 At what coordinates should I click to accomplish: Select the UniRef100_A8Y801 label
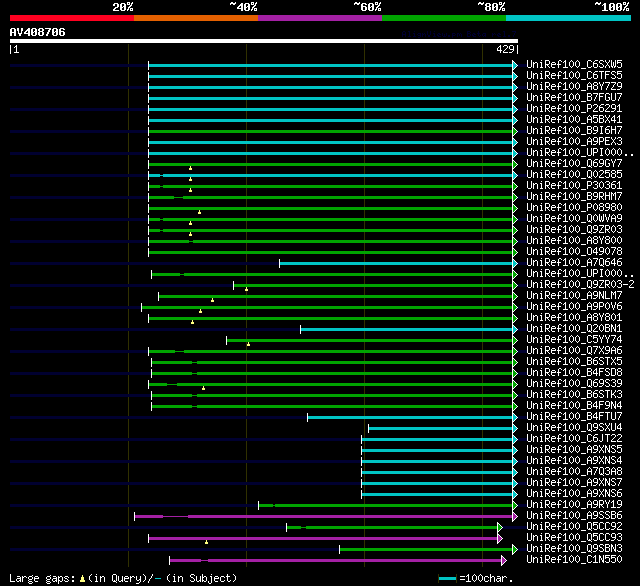[574, 318]
